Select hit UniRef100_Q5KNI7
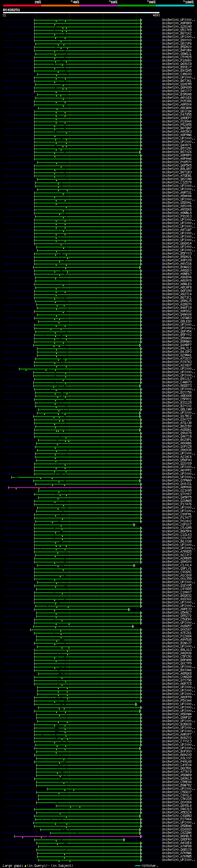197x868 pixels. (177, 612)
